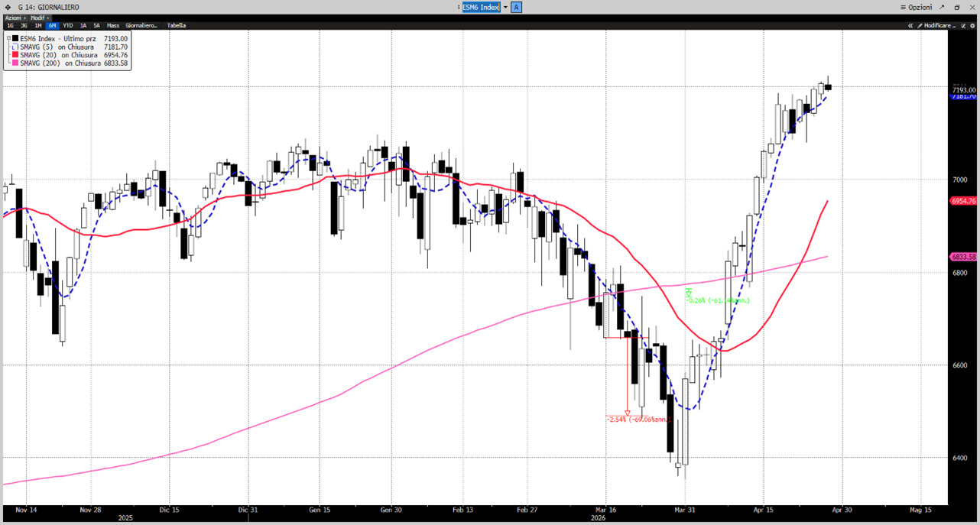Open the Opzioni menu
Screen dimensions: 980x525
917,7
